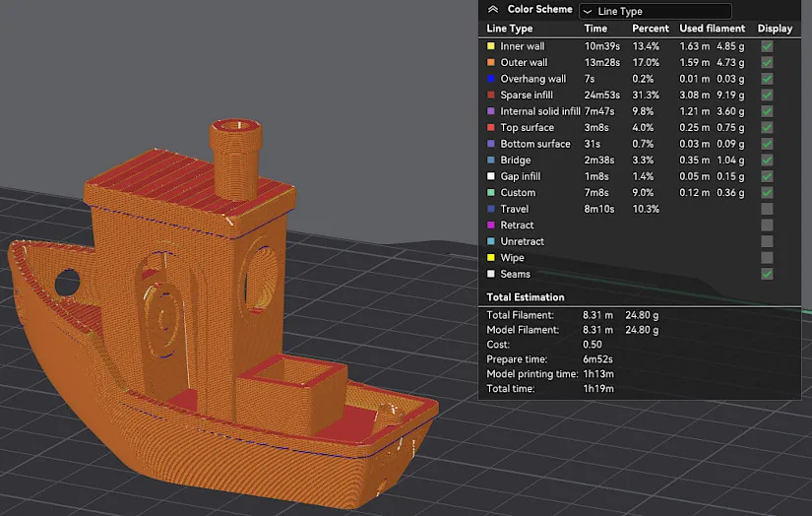Select the Travel row label

click(x=514, y=209)
